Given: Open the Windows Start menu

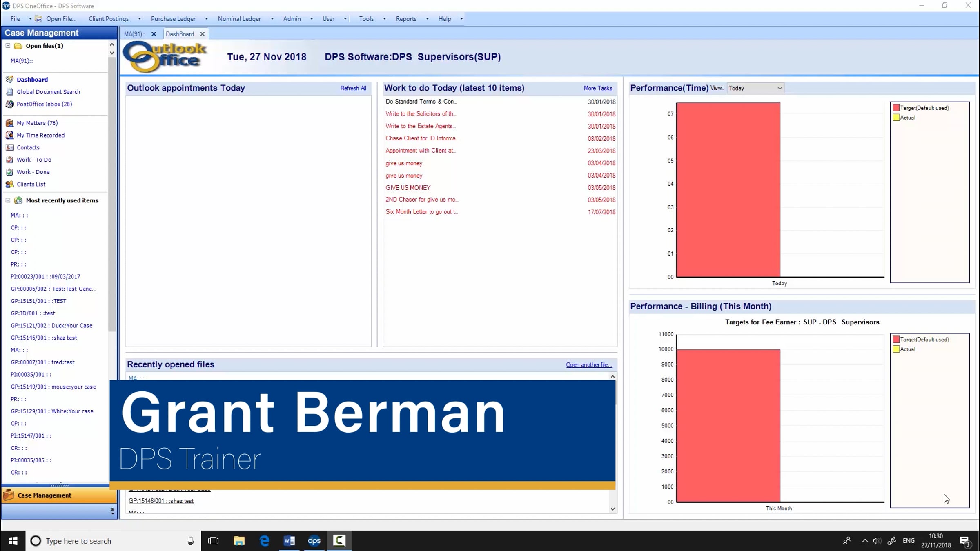Looking at the screenshot, I should pos(13,541).
